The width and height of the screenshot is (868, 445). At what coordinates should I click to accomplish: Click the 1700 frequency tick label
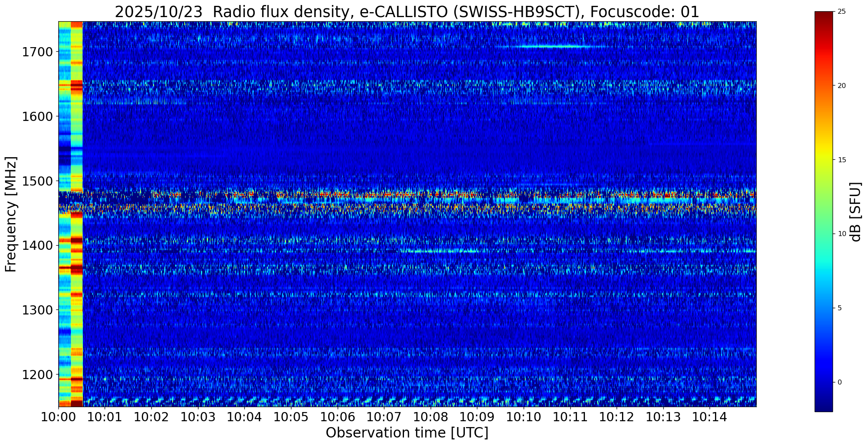tap(37, 52)
